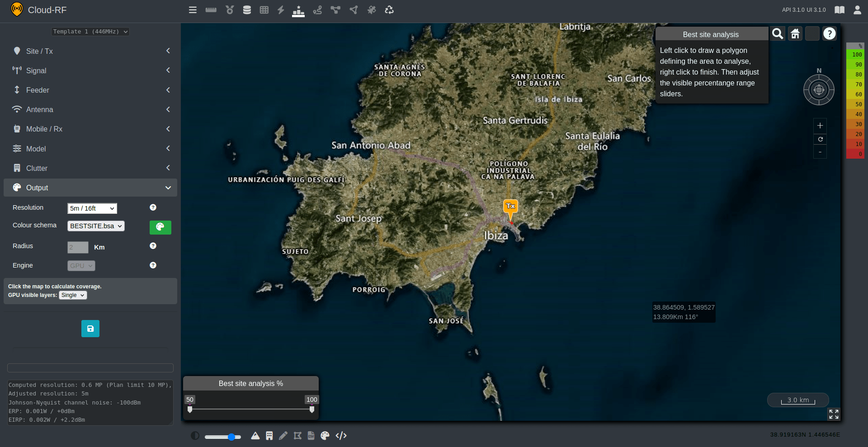Open the GPU visible layers Single dropdown

point(72,295)
